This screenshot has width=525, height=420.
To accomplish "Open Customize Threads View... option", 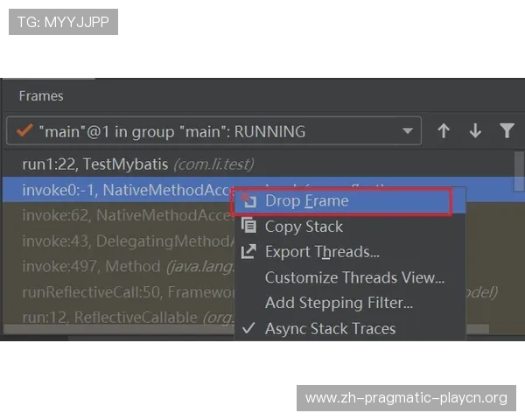I will [350, 277].
